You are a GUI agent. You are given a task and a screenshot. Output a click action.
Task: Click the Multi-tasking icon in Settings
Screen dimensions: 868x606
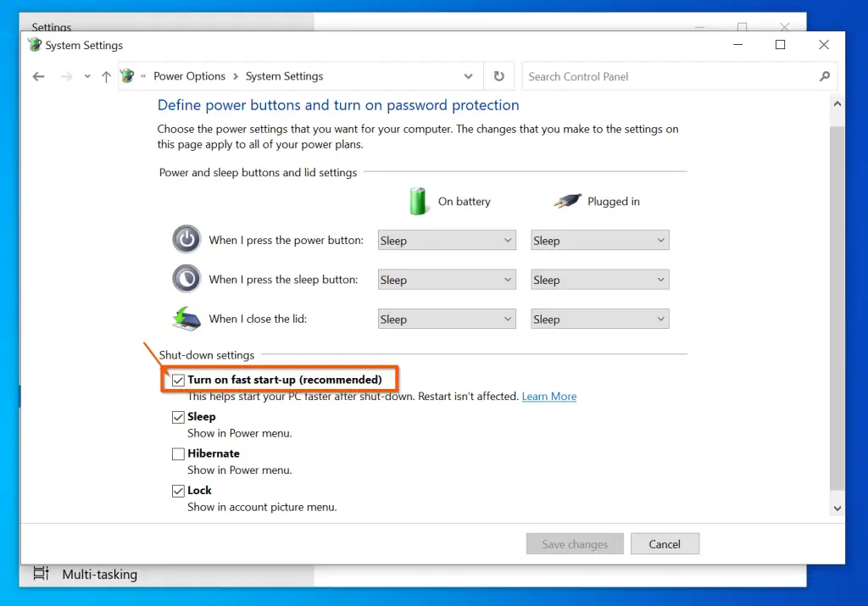[x=41, y=574]
